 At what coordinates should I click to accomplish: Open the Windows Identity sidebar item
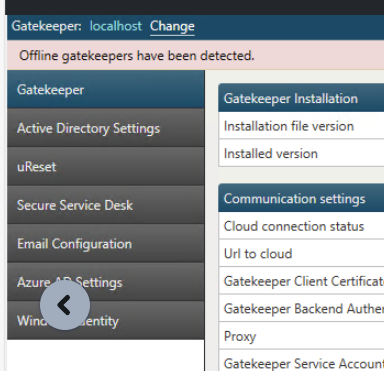click(x=106, y=321)
